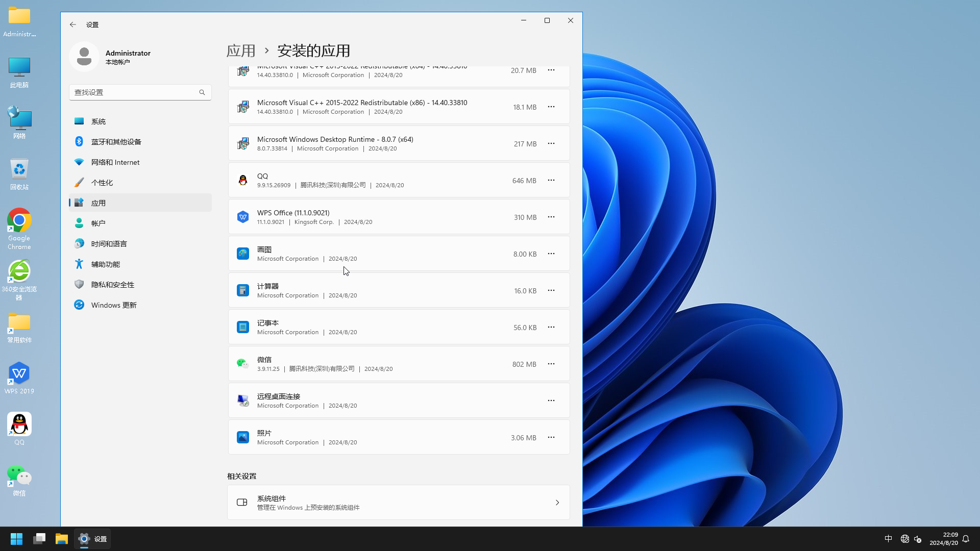Open Windows 更新 settings category
Viewport: 980px width, 551px height.
point(140,305)
